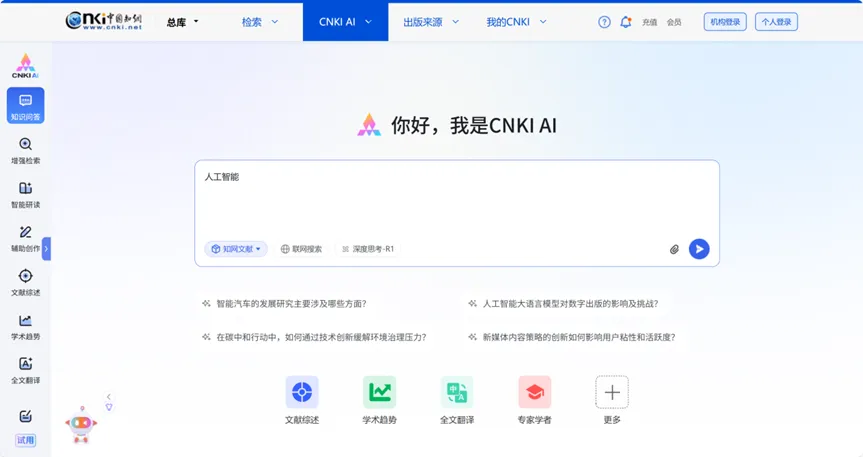Open the 智能研读 sidebar icon
Viewport: 863px width, 457px height.
(x=25, y=195)
